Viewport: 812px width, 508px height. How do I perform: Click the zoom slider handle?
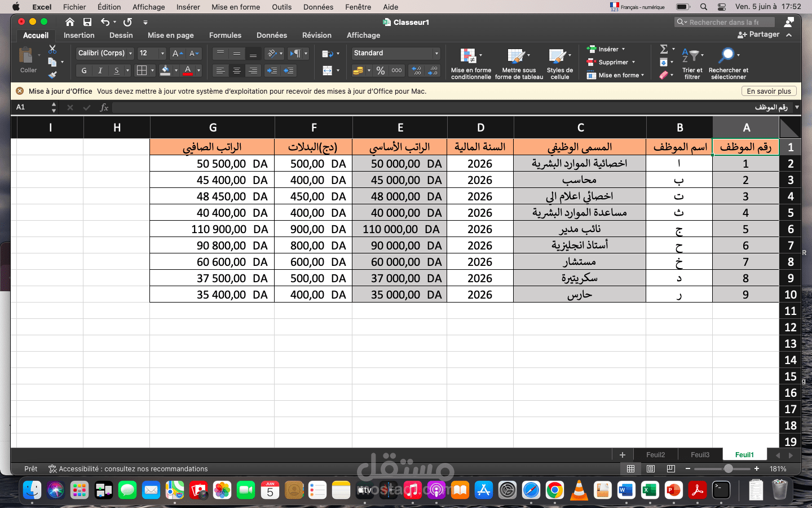click(x=729, y=468)
